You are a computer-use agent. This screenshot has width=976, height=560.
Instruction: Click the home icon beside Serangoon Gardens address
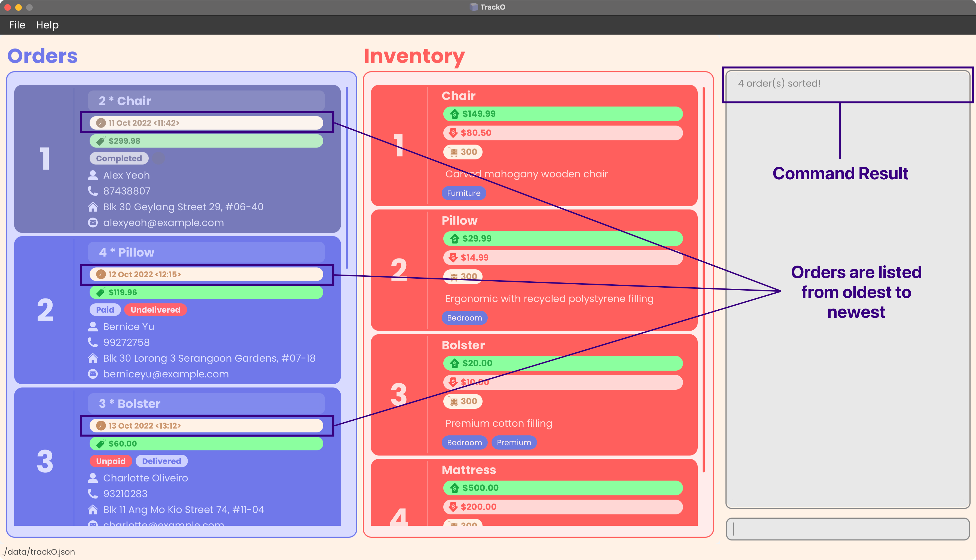click(93, 358)
